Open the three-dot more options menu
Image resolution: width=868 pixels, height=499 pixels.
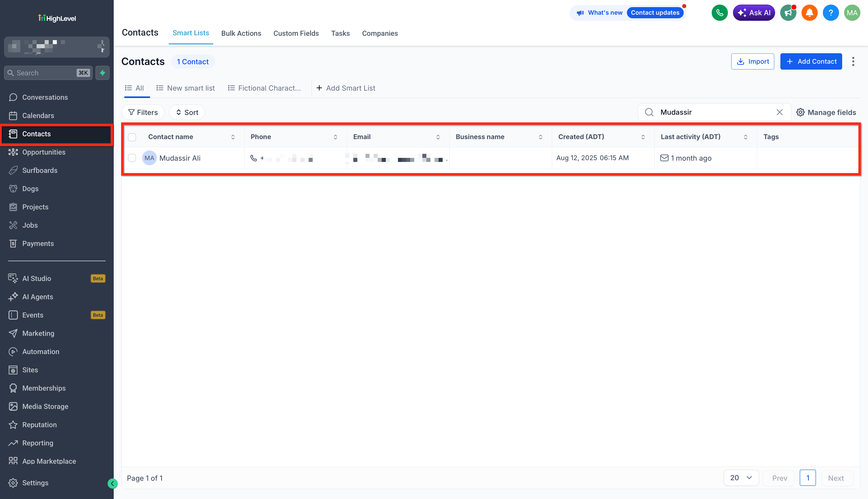pos(853,61)
